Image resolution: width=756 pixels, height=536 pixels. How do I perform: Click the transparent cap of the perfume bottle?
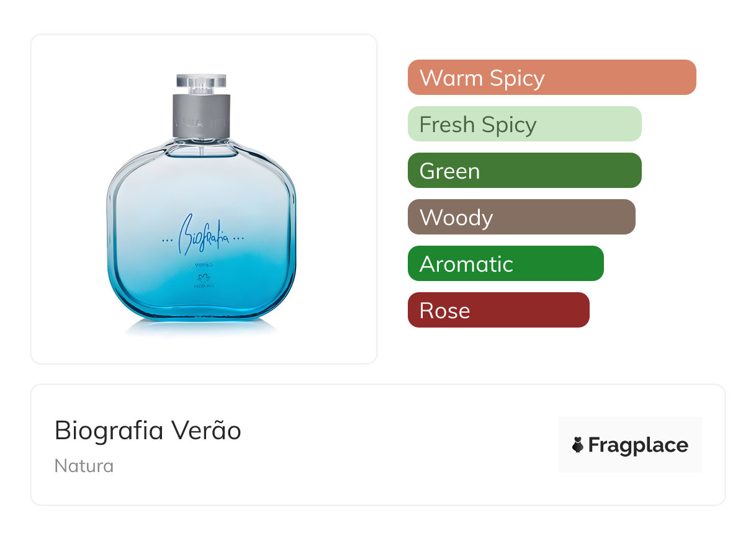pos(202,84)
